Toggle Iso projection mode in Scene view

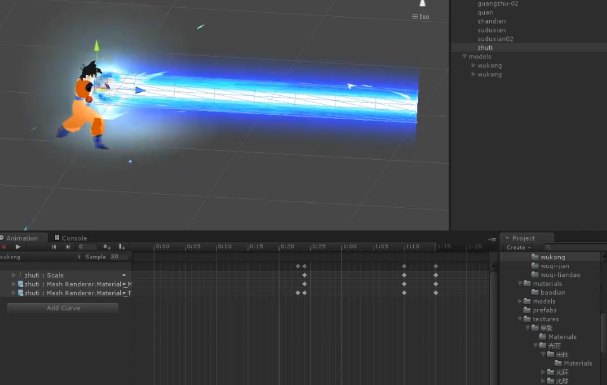click(421, 17)
